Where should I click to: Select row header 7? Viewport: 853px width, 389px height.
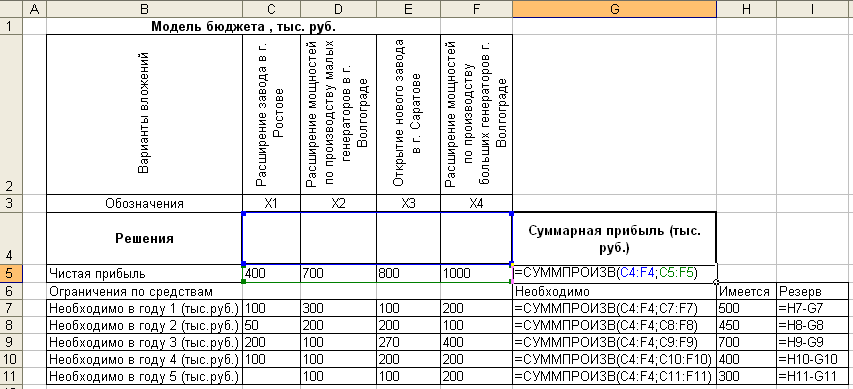12,308
